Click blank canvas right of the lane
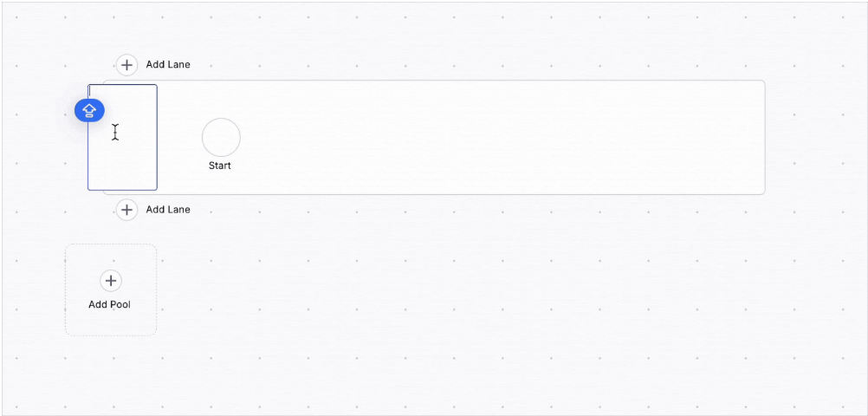Viewport: 868px width, 416px height. coord(813,138)
